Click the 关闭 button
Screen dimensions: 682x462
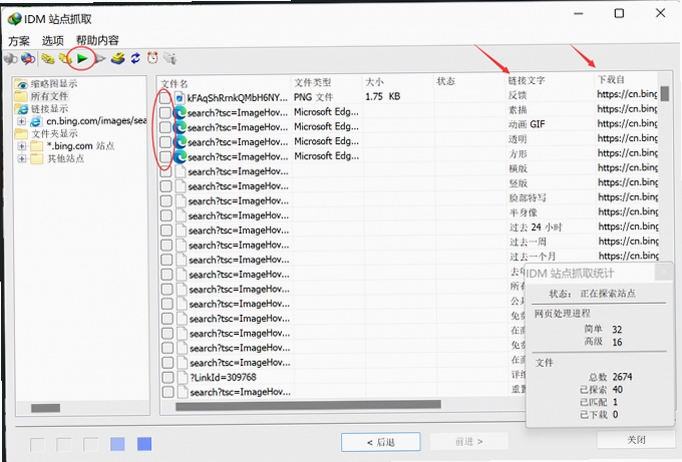[x=636, y=440]
